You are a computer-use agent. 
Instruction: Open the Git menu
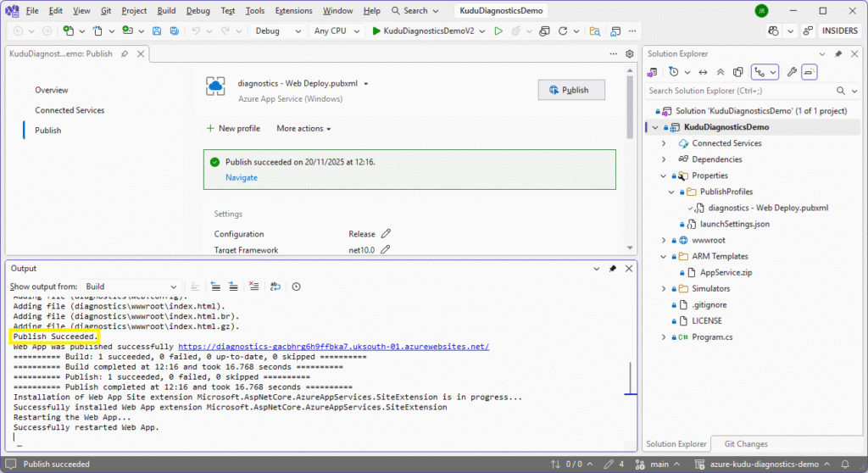pos(106,10)
